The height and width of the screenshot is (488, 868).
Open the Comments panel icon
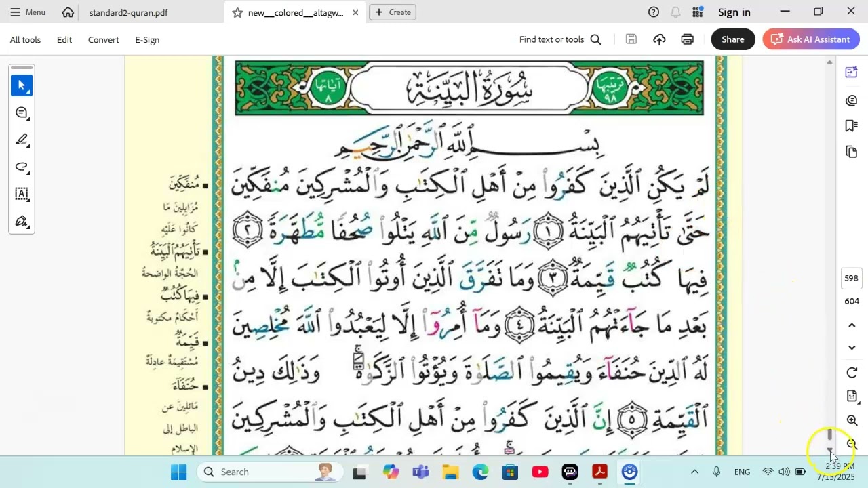[852, 100]
